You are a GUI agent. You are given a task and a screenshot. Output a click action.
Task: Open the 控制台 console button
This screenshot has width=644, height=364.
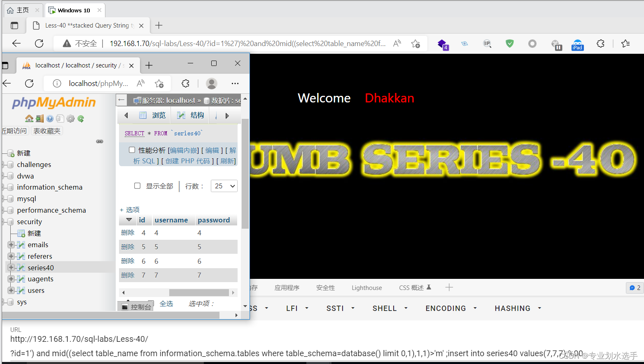tap(136, 307)
